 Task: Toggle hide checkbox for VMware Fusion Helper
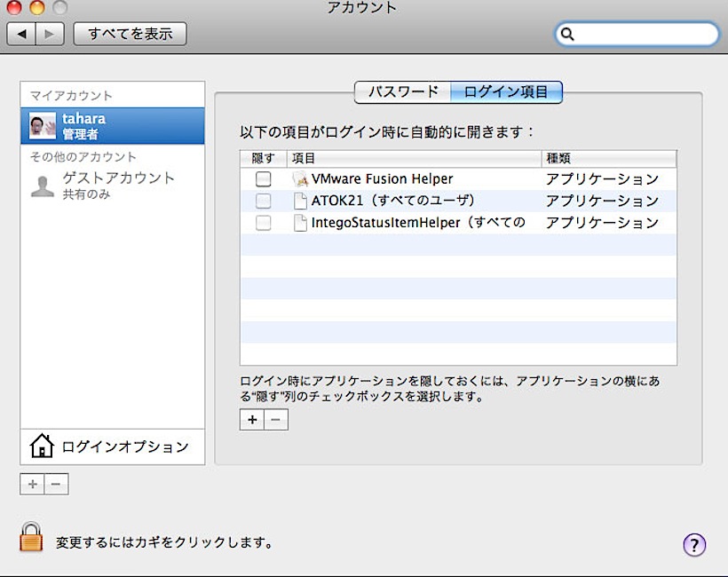pos(264,178)
